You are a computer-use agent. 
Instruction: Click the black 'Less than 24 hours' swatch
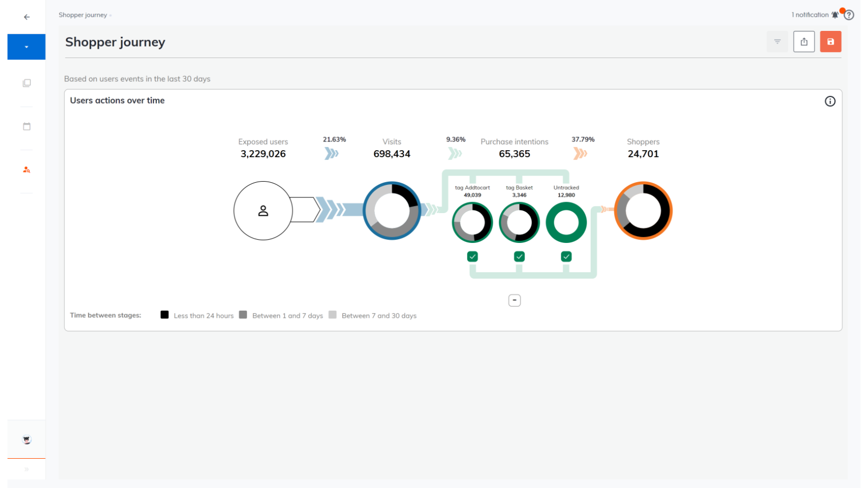pos(165,315)
